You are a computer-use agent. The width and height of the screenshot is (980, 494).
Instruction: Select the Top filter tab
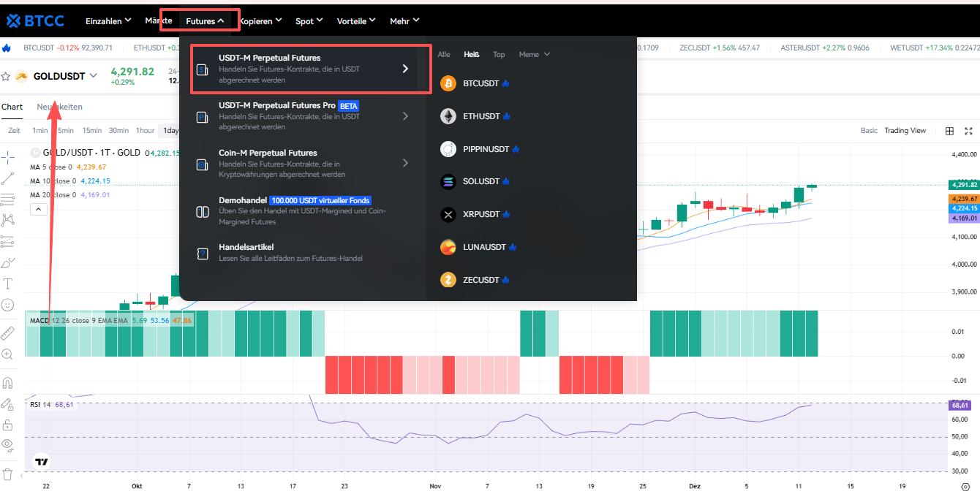point(499,55)
